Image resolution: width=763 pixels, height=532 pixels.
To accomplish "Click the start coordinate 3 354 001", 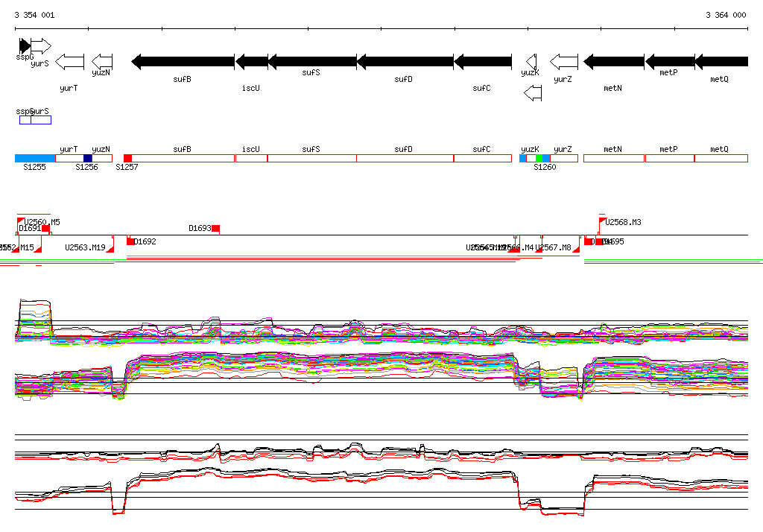I will coord(34,15).
